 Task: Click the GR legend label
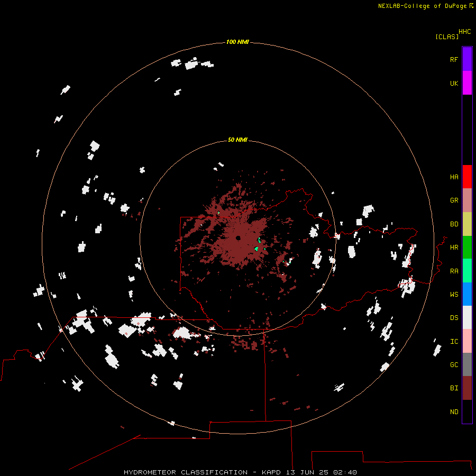point(454,200)
